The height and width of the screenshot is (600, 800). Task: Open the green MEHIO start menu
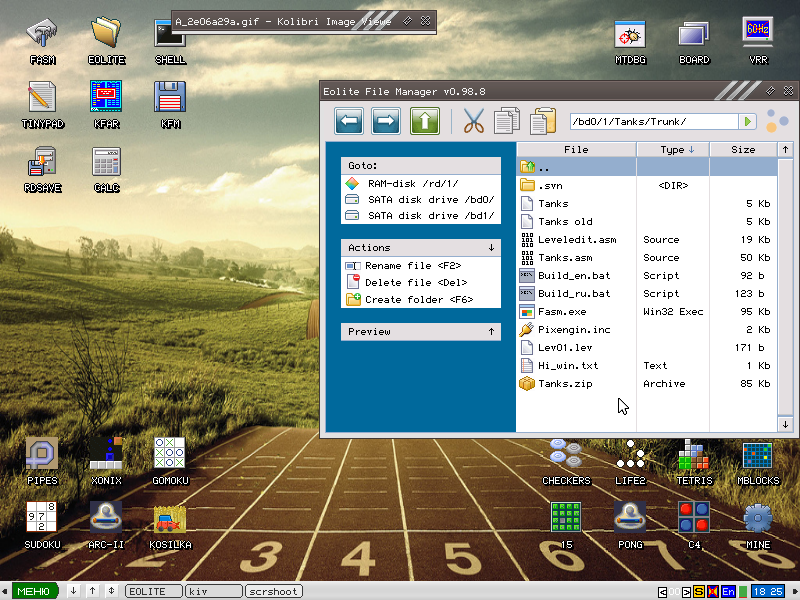(33, 591)
